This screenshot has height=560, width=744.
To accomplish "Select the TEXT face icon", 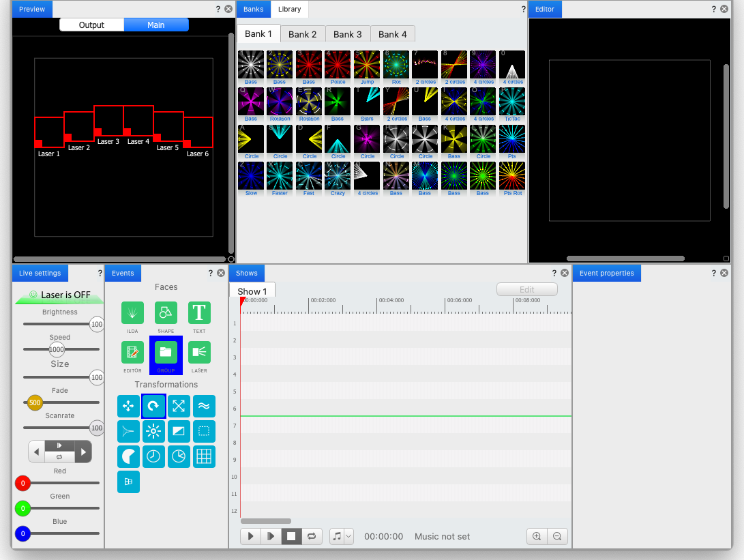I will (x=198, y=314).
